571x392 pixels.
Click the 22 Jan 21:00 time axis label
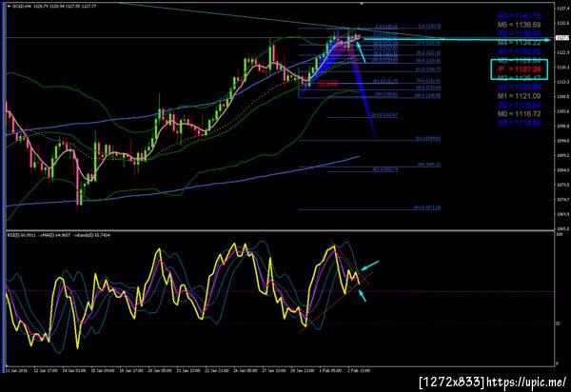(217, 370)
